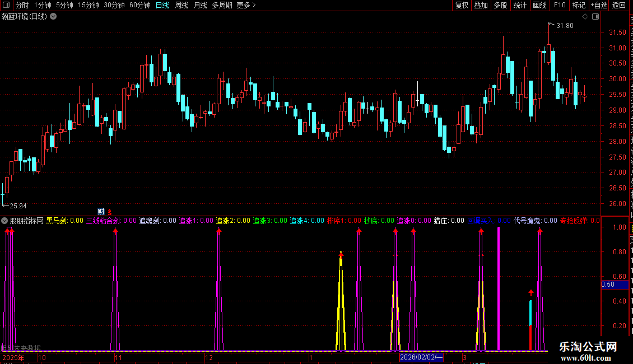The image size is (633, 364).
Task: Select the 1分钟 period
Action: point(43,5)
